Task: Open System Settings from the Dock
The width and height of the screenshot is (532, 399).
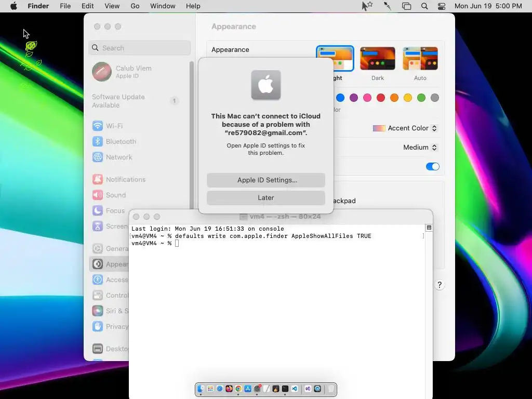Action: (257, 389)
